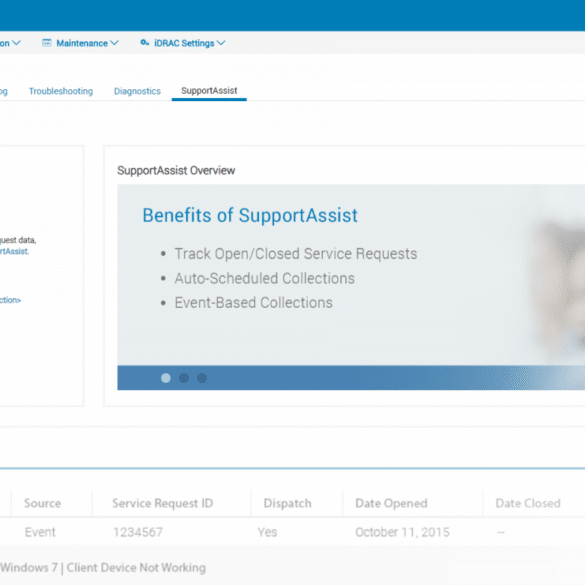The height and width of the screenshot is (585, 585).
Task: Switch to the Troubleshooting tab
Action: tap(61, 91)
